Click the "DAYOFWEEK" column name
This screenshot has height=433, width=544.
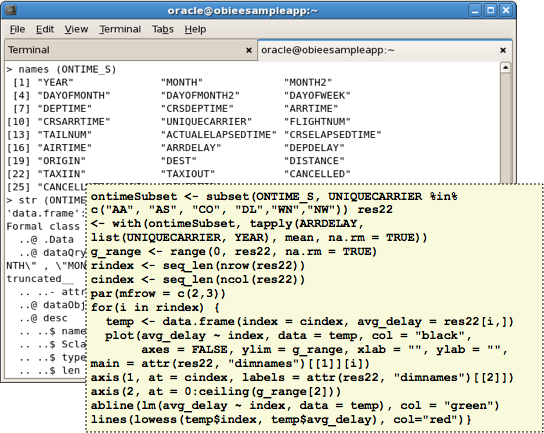tap(317, 95)
